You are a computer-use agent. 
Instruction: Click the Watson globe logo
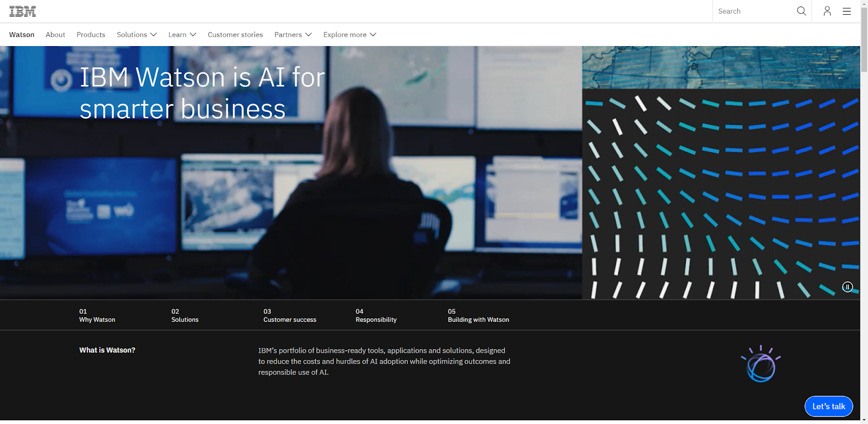761,364
